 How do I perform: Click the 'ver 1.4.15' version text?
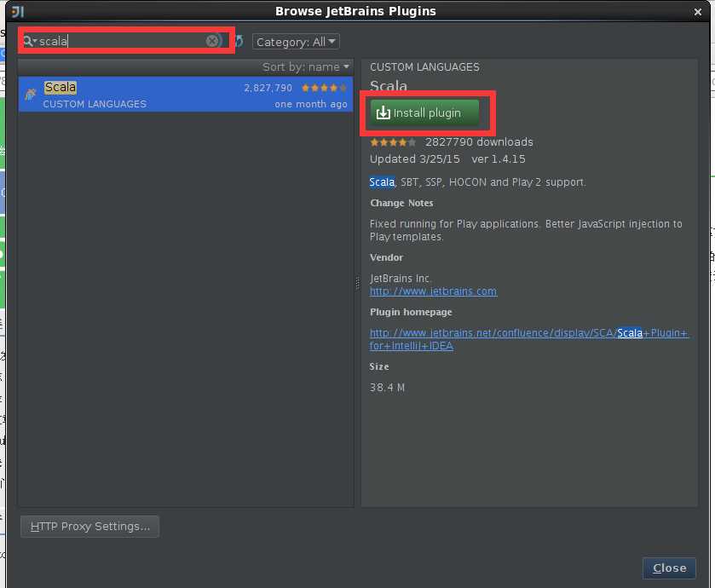tap(499, 159)
